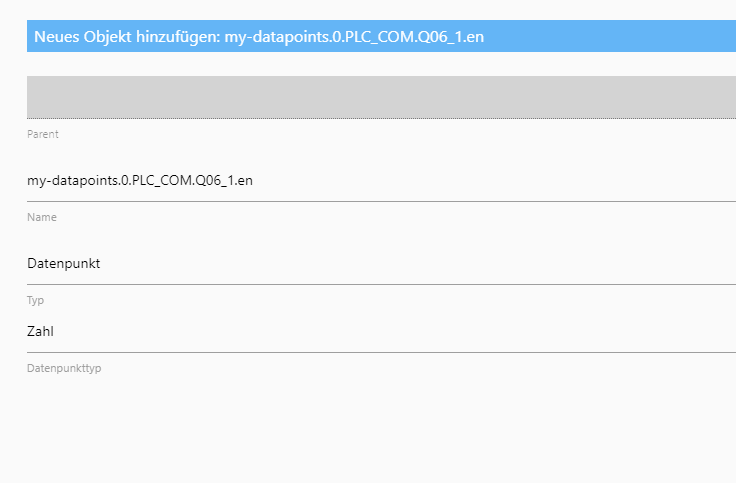Click the 'Name' field label
The height and width of the screenshot is (483, 736).
coord(42,217)
